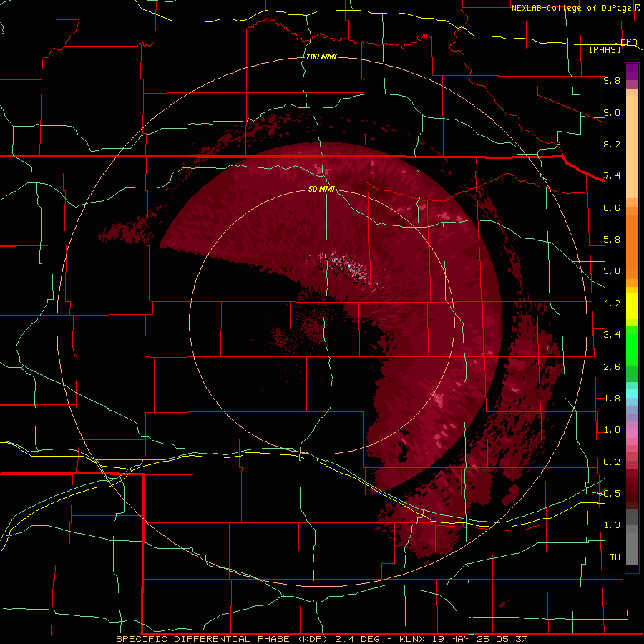The height and width of the screenshot is (644, 644).
Task: Click the 9.8 scale value
Action: tap(612, 80)
